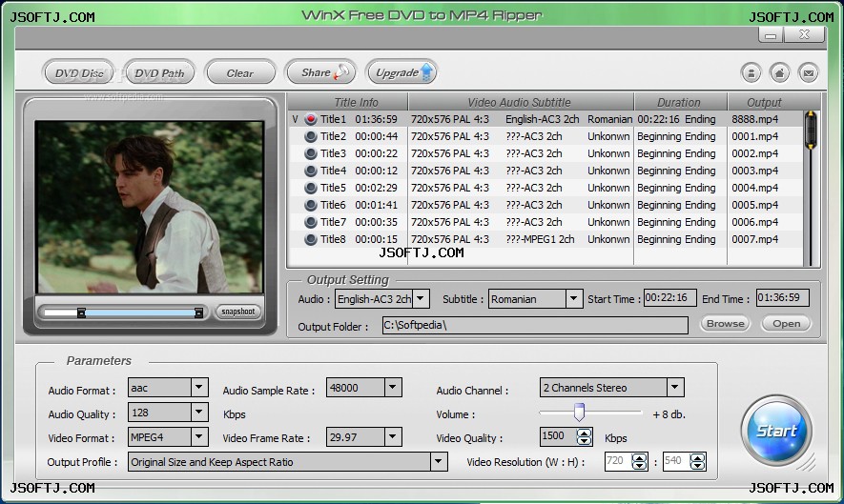Viewport: 844px width, 504px height.
Task: Click the English-AC3 2ch entry in Title1 row
Action: click(542, 119)
